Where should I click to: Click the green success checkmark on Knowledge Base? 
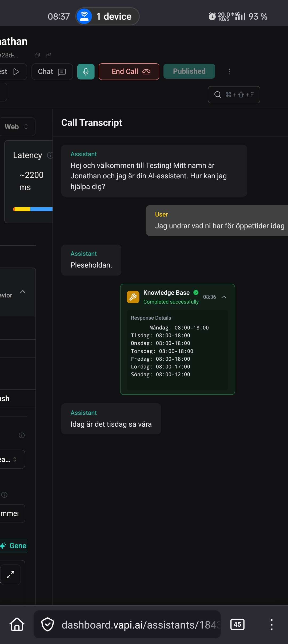coord(196,292)
